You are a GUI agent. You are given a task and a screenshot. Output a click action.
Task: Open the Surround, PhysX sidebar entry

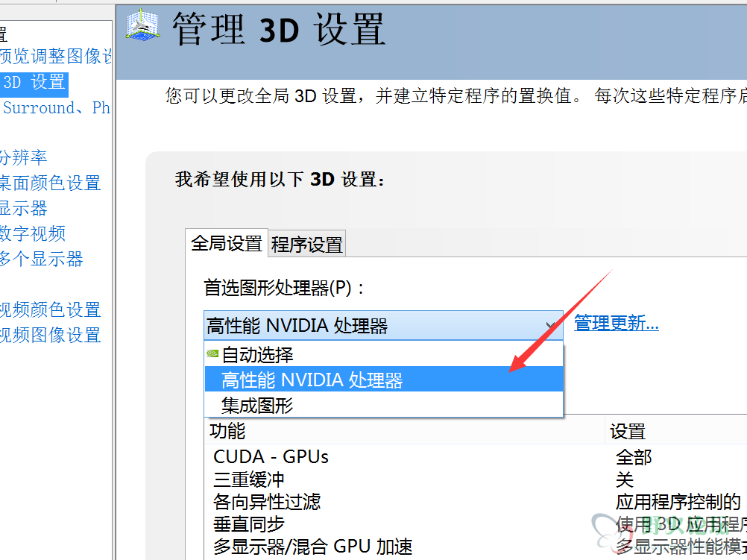[x=55, y=107]
